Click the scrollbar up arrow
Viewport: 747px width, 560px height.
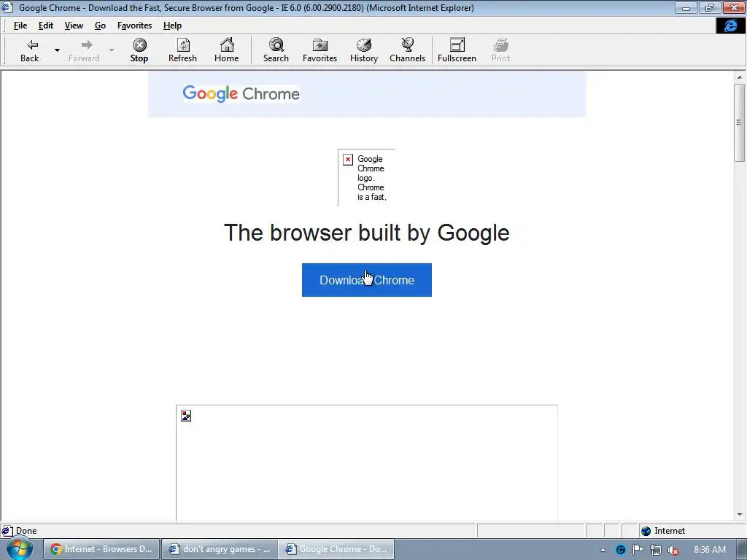pyautogui.click(x=740, y=77)
